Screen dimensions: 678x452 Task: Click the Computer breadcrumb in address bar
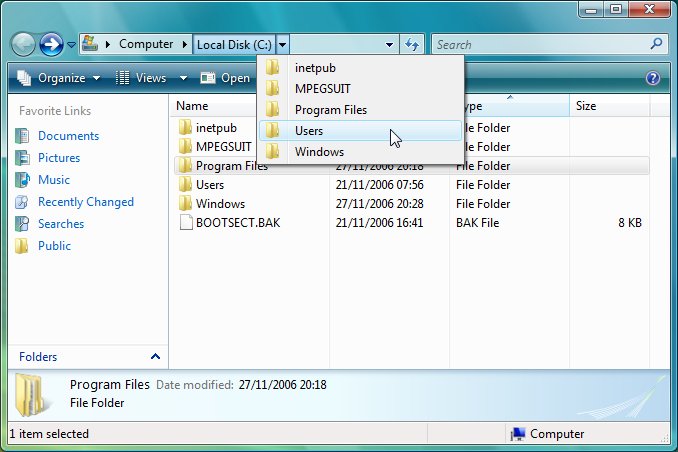pos(146,44)
